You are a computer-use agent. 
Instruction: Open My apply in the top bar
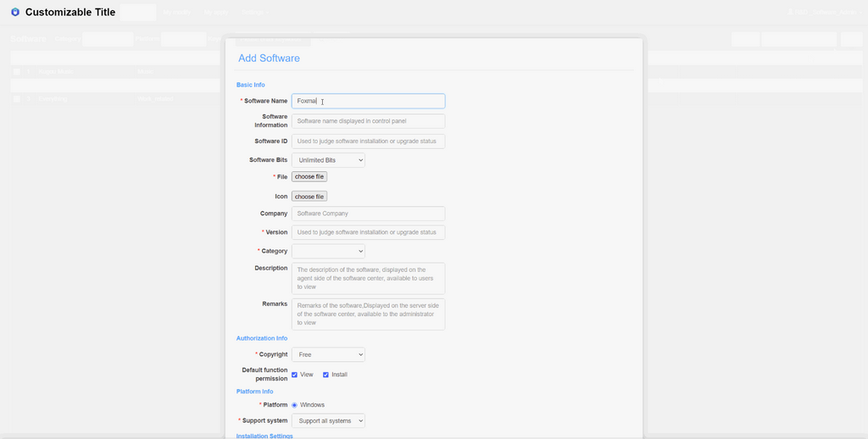coord(216,12)
